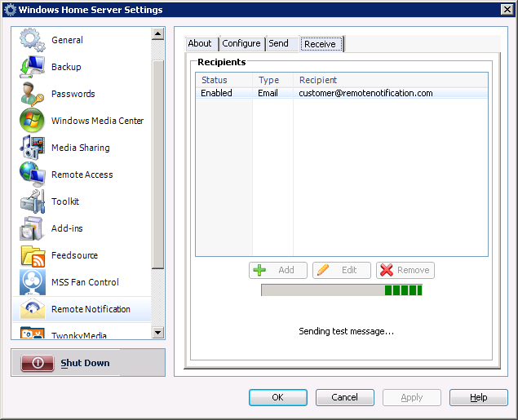Click the Shut Down label
Screen dimensions: 518x420
(x=85, y=363)
